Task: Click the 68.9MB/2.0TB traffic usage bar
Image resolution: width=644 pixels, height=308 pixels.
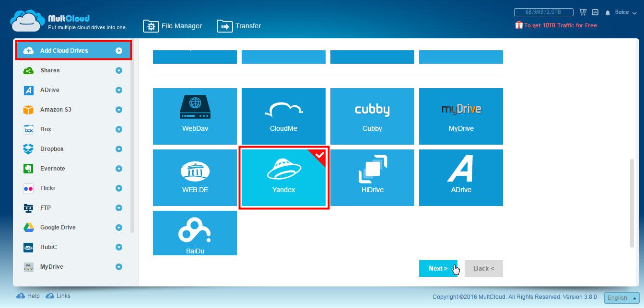Action: tap(544, 12)
